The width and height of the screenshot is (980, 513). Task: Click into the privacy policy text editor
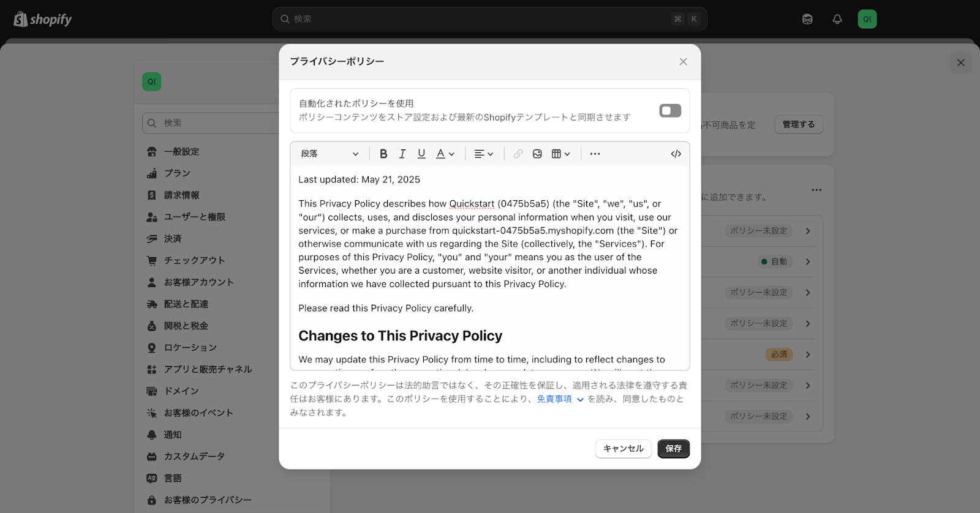coord(490,268)
